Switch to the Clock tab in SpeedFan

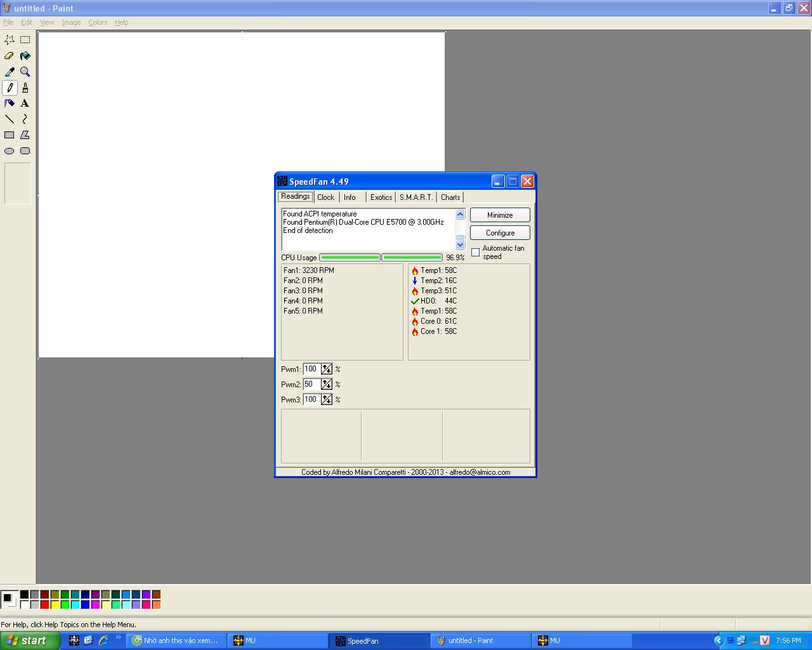click(325, 197)
